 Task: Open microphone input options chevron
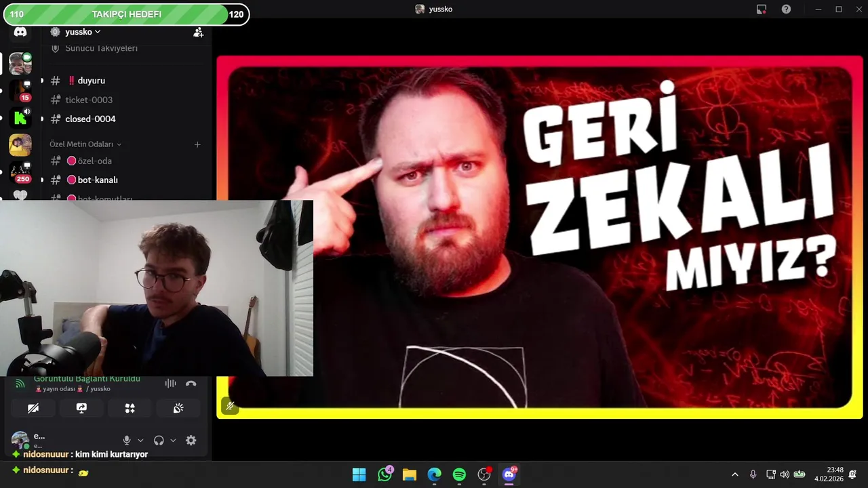click(x=140, y=440)
